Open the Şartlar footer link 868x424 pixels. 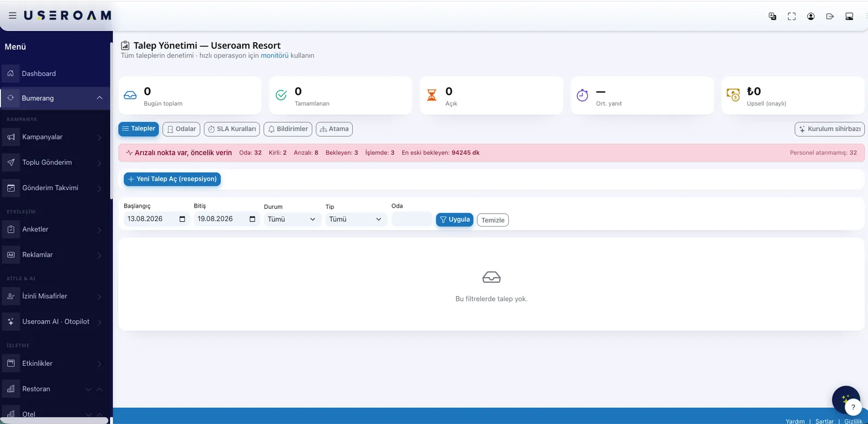coord(825,421)
